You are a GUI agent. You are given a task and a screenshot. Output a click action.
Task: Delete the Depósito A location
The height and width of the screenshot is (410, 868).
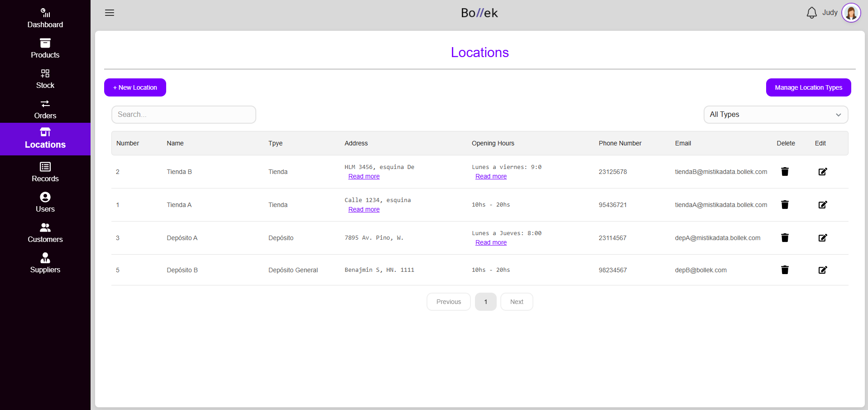[785, 238]
